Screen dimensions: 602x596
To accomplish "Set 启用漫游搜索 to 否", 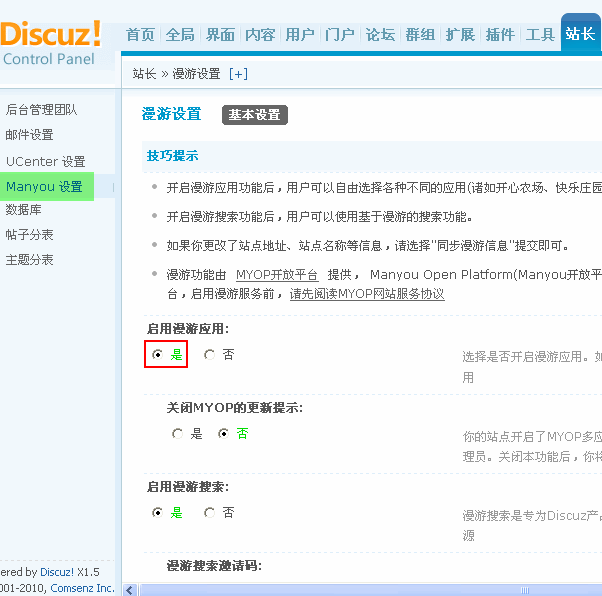I will coord(209,512).
